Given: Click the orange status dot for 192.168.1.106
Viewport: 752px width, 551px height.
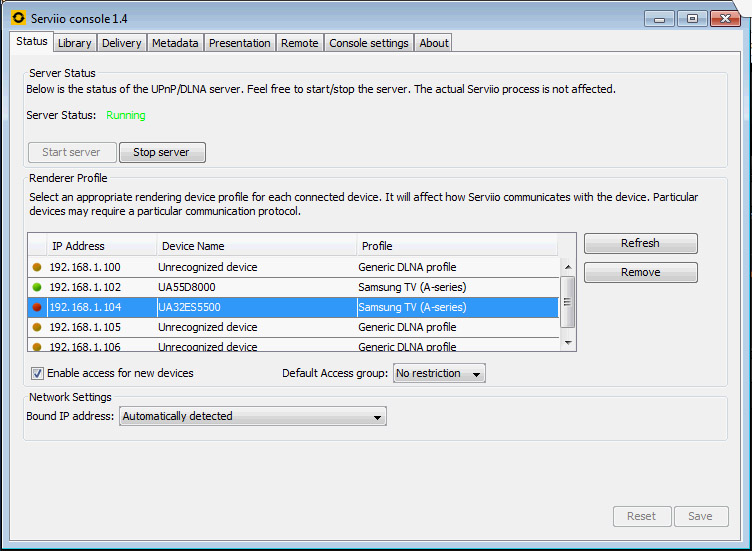Looking at the screenshot, I should click(37, 346).
